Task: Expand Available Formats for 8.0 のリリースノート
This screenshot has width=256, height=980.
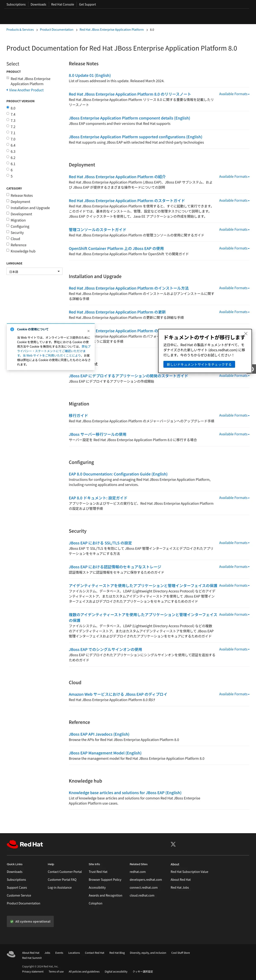Action: pos(234,94)
